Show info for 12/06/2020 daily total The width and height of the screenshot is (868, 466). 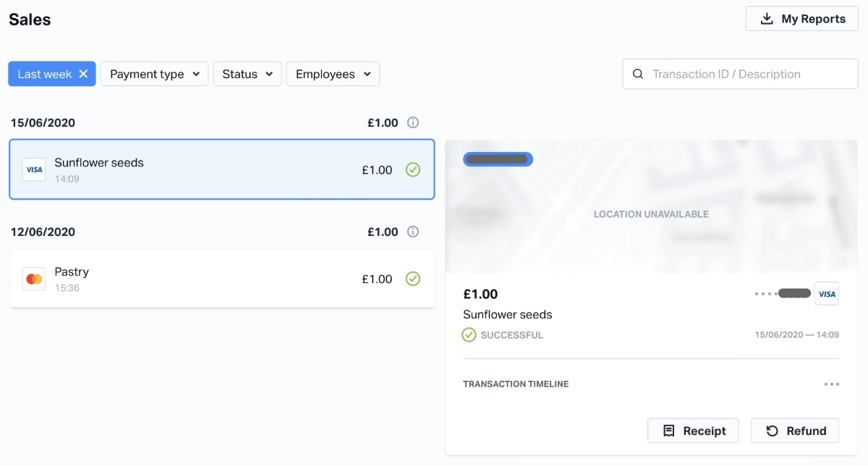click(413, 232)
